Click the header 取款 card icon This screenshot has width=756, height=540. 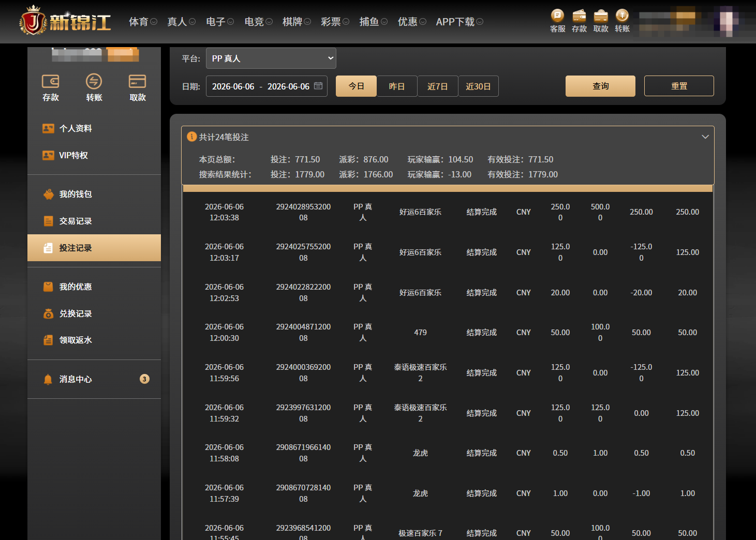pyautogui.click(x=601, y=15)
